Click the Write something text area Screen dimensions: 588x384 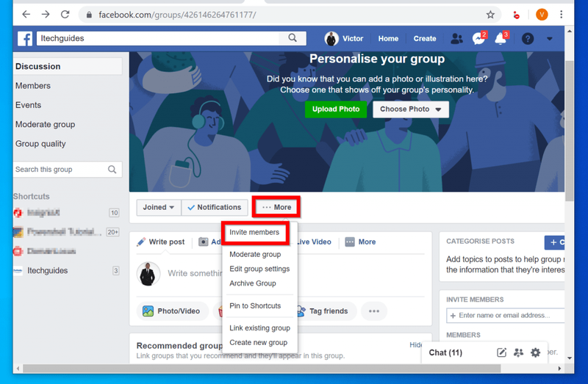(195, 273)
